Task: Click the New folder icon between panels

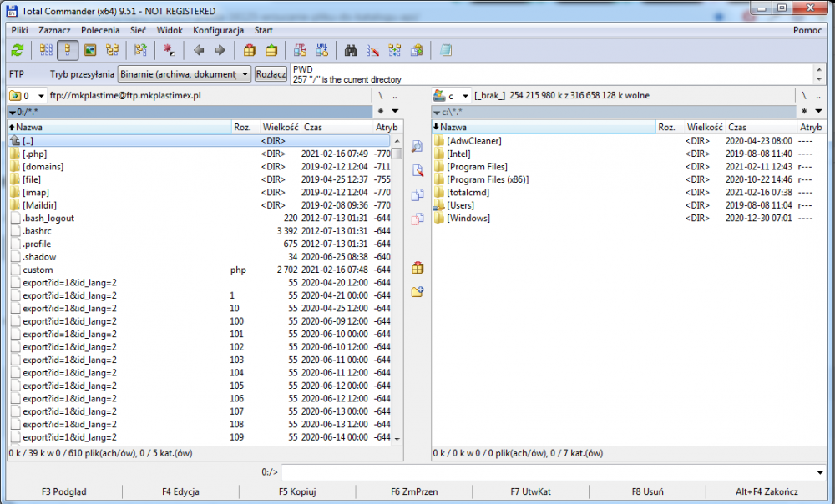Action: pyautogui.click(x=417, y=292)
